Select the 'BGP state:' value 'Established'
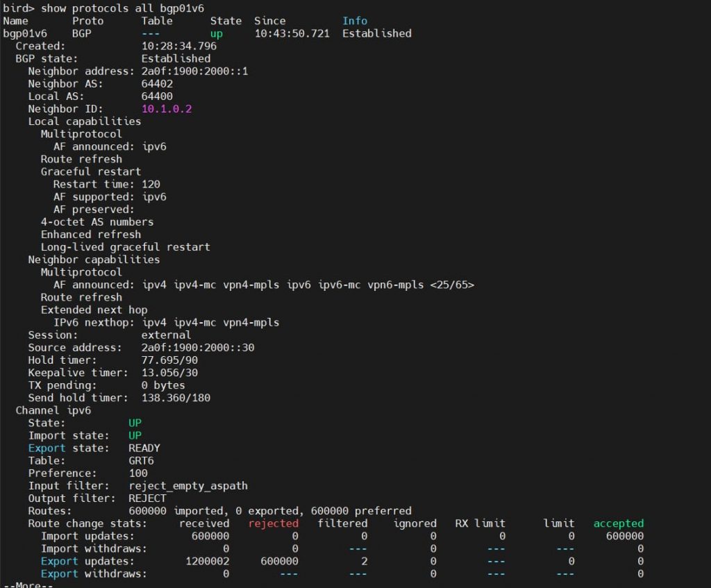The width and height of the screenshot is (711, 588). [x=176, y=59]
